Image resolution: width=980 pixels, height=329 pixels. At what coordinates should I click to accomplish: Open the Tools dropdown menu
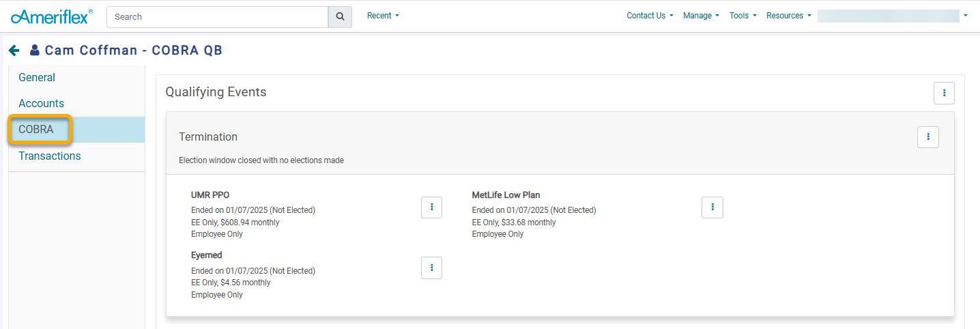pos(743,16)
